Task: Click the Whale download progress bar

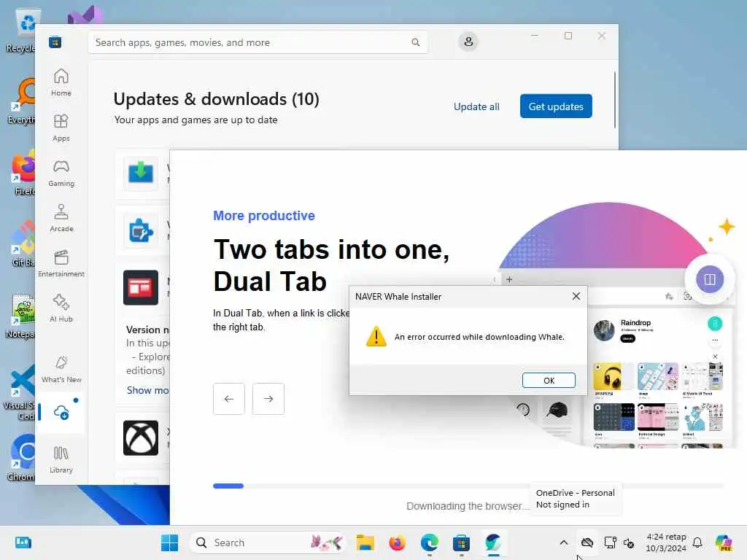Action: (x=468, y=486)
